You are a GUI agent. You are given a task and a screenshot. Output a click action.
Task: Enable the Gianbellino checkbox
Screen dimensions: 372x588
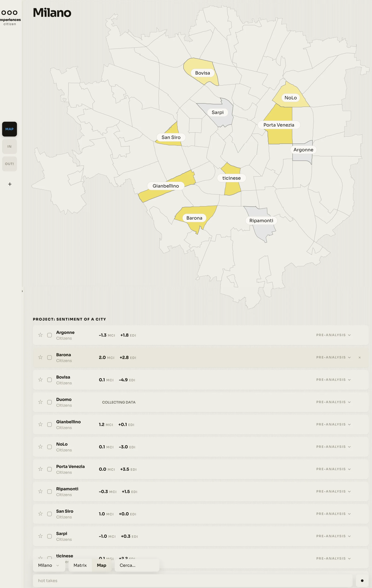coord(50,424)
